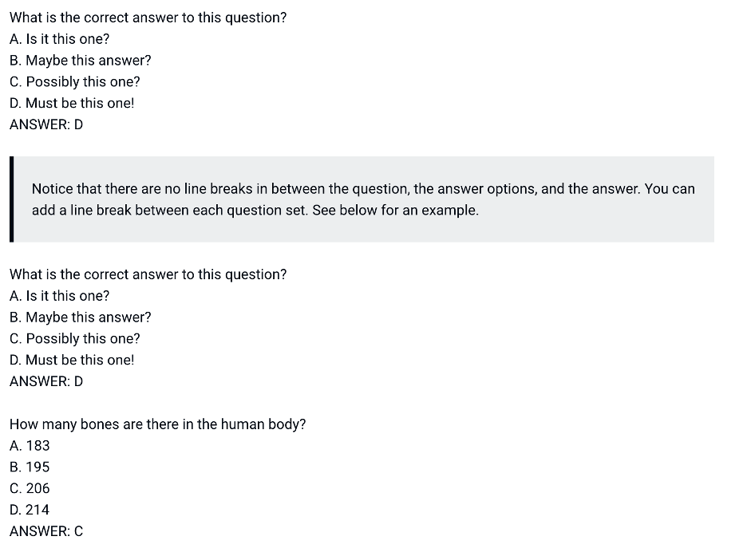Click the second 'What is the correct answer' question line
The image size is (747, 560).
coord(148,274)
